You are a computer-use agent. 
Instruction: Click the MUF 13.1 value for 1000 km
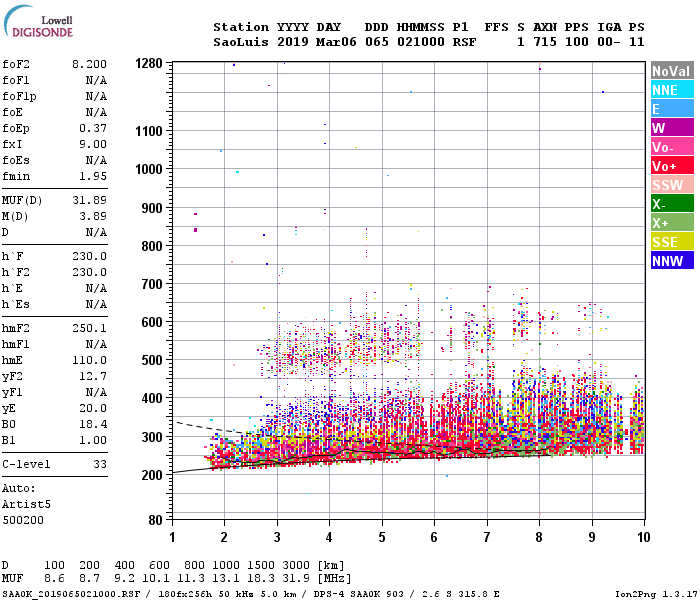click(x=226, y=579)
